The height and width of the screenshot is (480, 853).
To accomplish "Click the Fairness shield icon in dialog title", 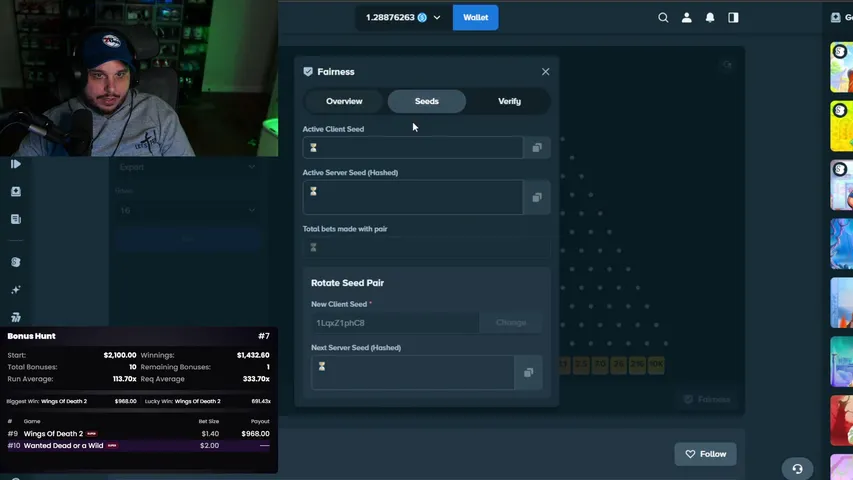I will pos(308,72).
